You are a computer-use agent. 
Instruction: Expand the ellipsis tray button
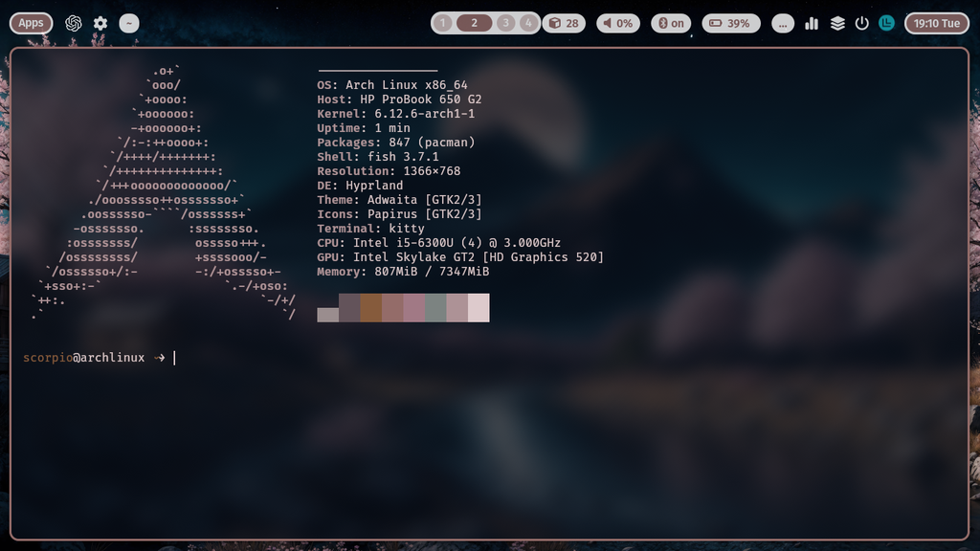[783, 23]
